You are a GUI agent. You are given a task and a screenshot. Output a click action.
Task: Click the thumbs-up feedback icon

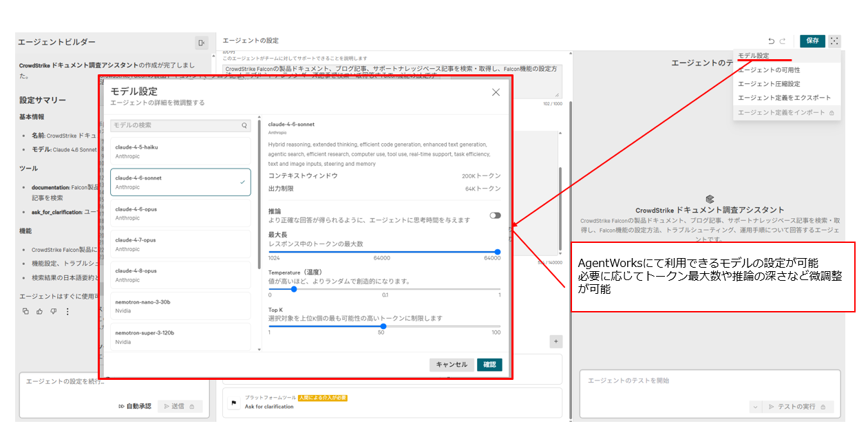[x=40, y=312]
